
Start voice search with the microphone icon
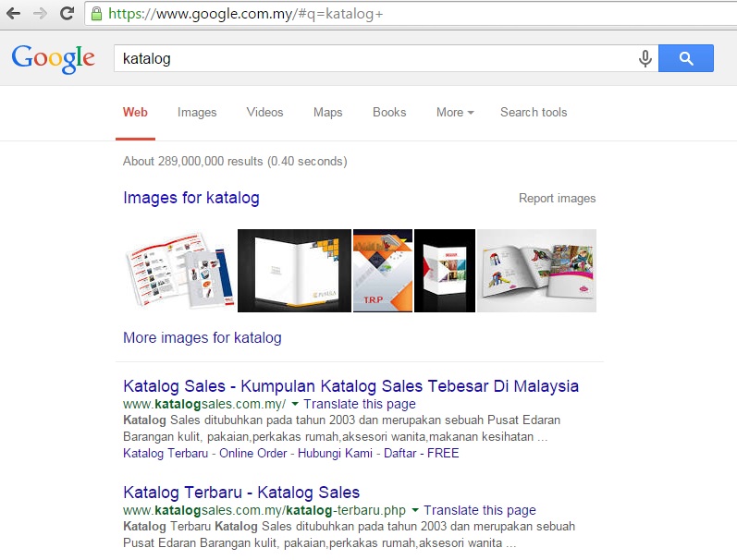point(645,59)
